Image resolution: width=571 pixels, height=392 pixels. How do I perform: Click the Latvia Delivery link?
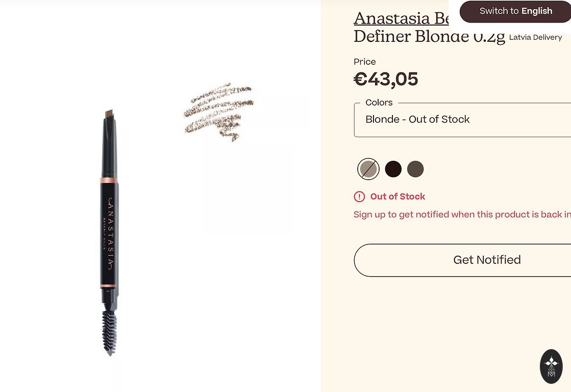pyautogui.click(x=535, y=37)
